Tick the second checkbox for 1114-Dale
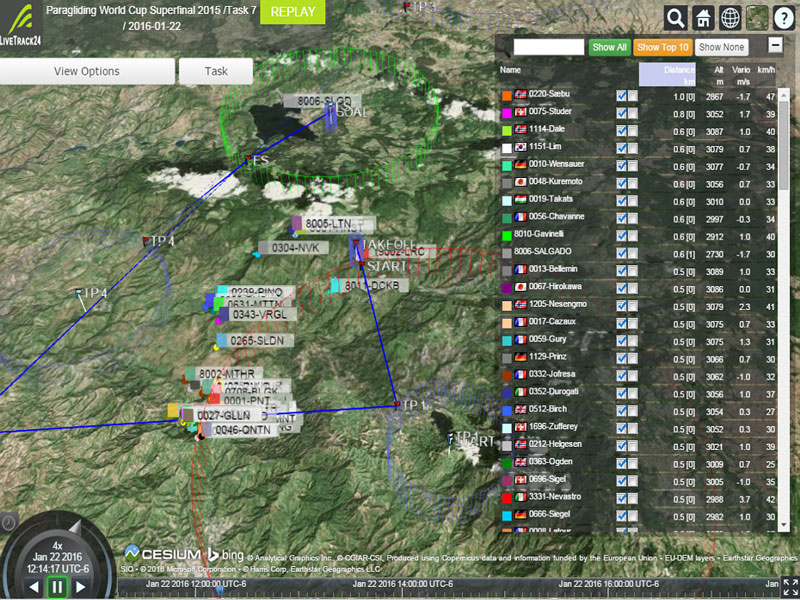This screenshot has height=600, width=800. 633,132
